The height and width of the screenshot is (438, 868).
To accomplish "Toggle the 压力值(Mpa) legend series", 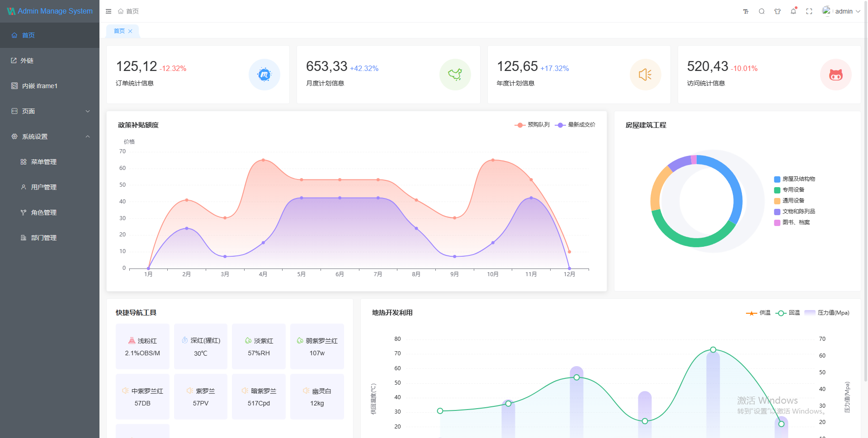I will click(827, 313).
